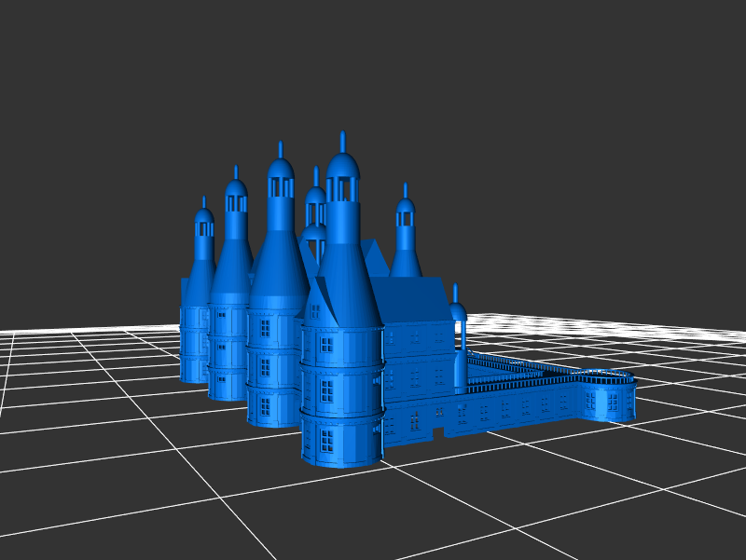Pick the top-floor window on the nearest tower
Image resolution: width=746 pixels, height=560 pixels.
point(327,345)
